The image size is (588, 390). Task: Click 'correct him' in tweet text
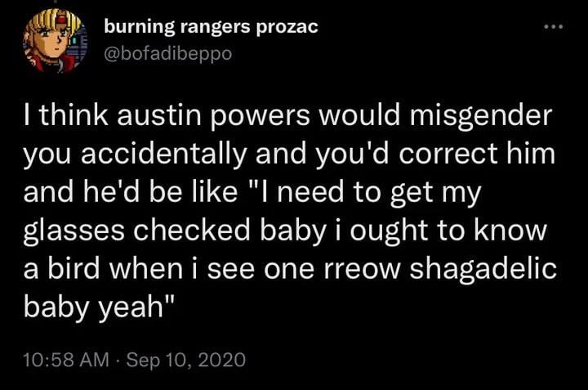[477, 155]
